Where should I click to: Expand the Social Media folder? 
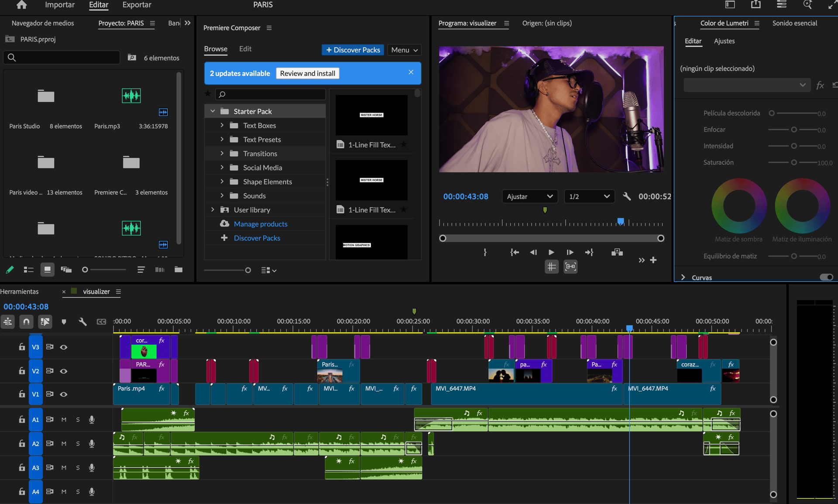click(222, 168)
